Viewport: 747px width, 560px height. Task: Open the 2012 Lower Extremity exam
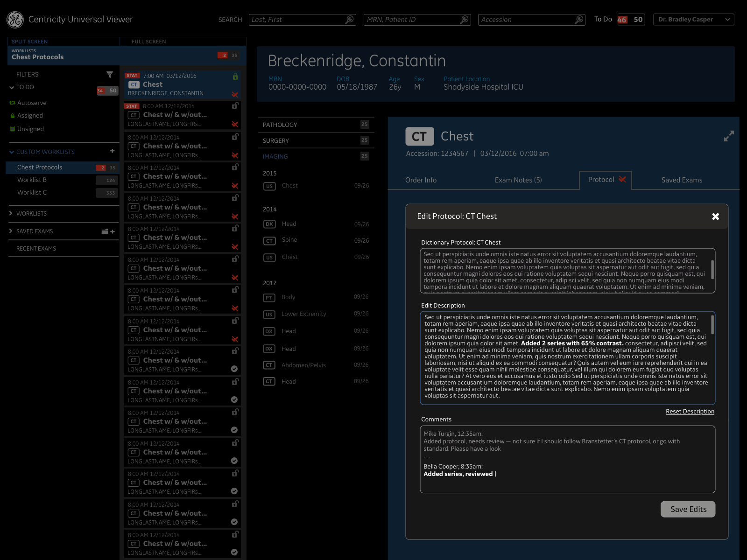316,314
